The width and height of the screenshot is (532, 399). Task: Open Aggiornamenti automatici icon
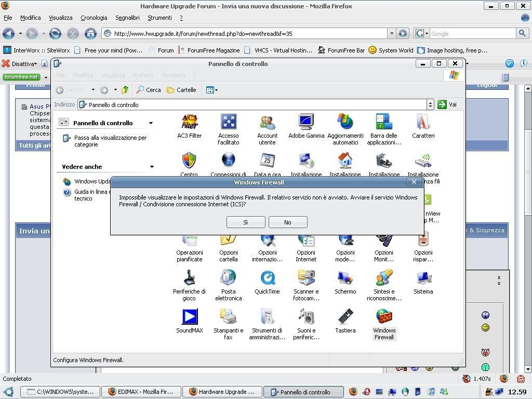click(x=345, y=129)
